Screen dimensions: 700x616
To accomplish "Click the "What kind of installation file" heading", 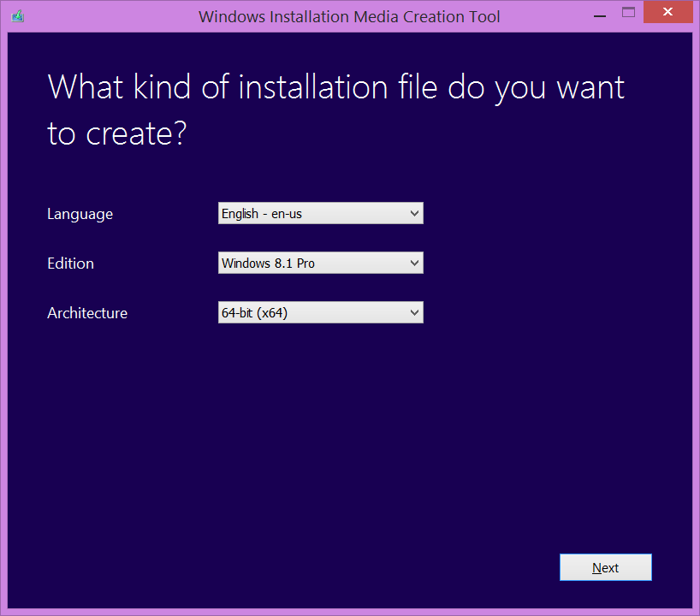I will [335, 87].
